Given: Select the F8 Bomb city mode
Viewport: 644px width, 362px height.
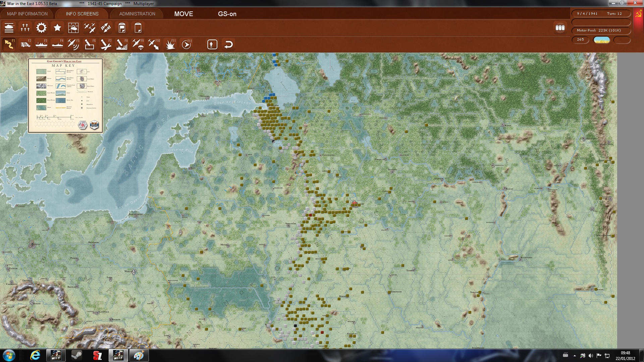Looking at the screenshot, I should click(x=122, y=44).
